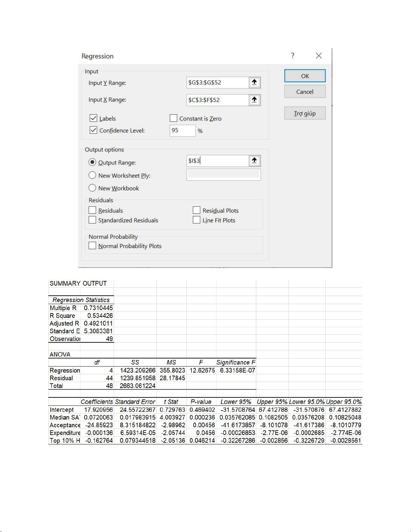Image resolution: width=411 pixels, height=532 pixels.
Task: Toggle the Confidence Level checkbox
Action: [94, 130]
